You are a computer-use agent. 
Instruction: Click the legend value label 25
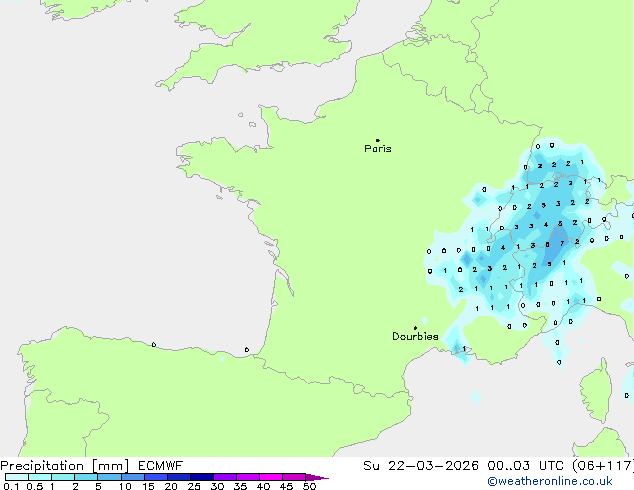[194, 486]
